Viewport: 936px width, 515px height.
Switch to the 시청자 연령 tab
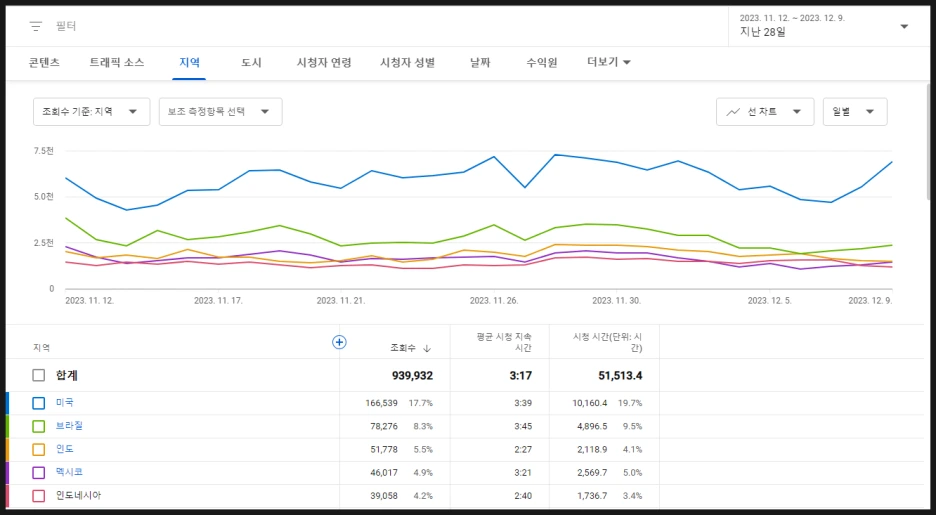coord(324,62)
